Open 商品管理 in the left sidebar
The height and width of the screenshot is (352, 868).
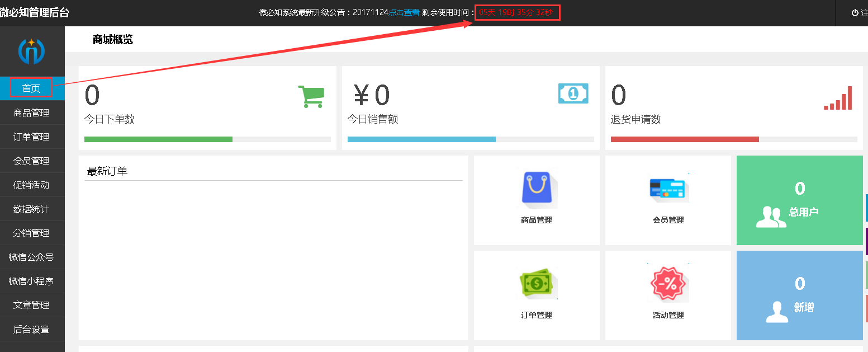coord(31,112)
